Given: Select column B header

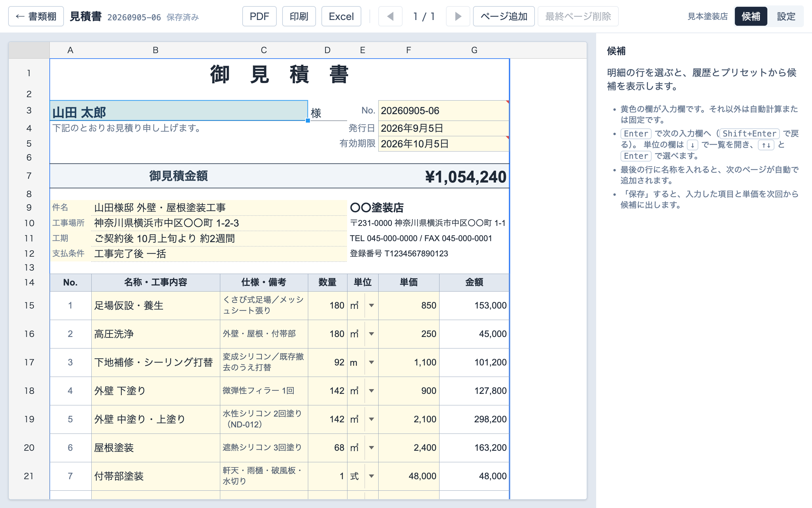Looking at the screenshot, I should click(x=156, y=50).
